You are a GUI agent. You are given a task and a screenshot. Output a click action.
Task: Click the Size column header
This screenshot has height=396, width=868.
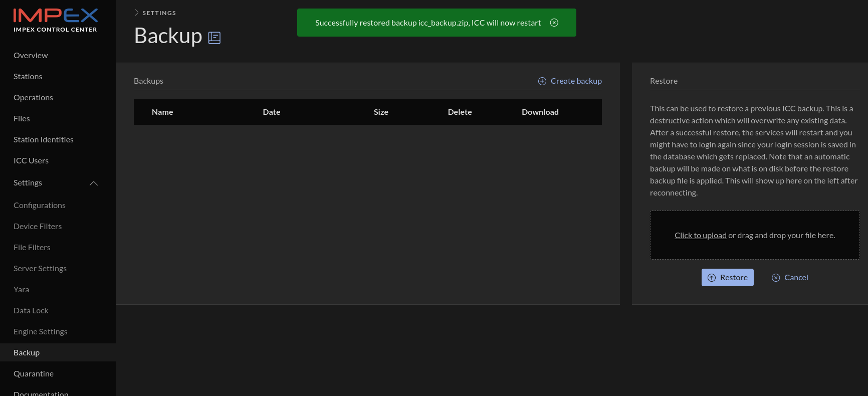[381, 112]
